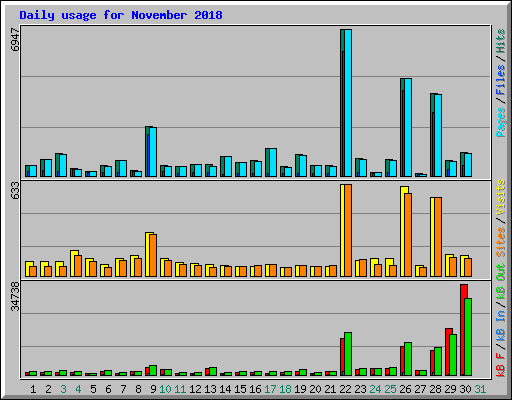
Task: Click green weekend day 4 axis label
Action: coord(78,389)
